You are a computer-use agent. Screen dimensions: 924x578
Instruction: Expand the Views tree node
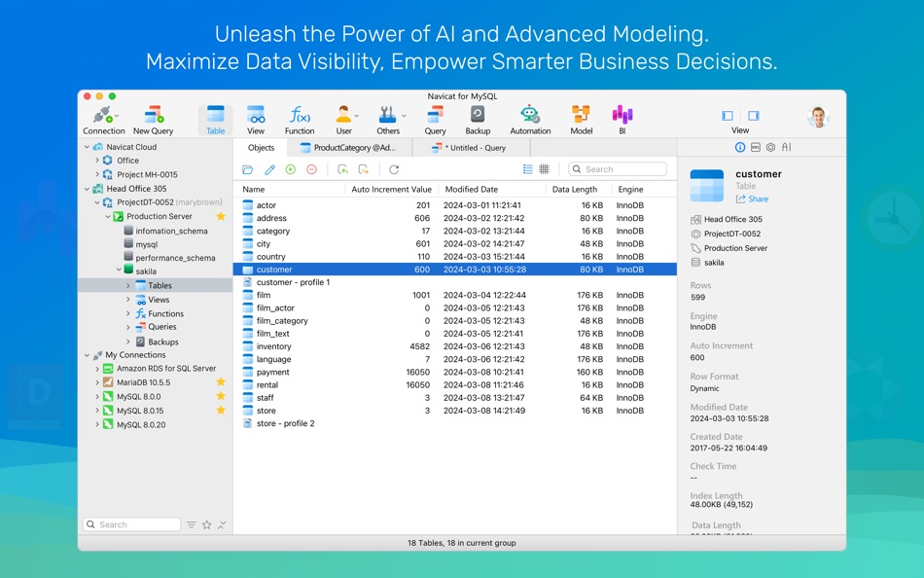point(128,300)
